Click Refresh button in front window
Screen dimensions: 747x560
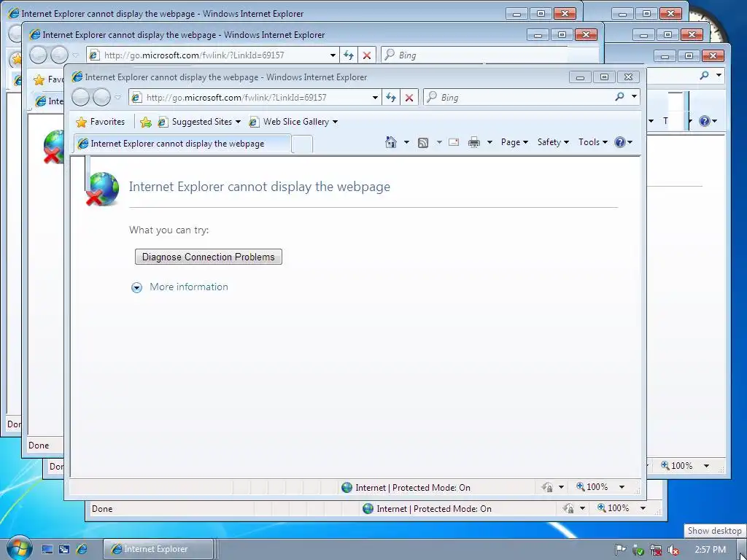(x=391, y=98)
